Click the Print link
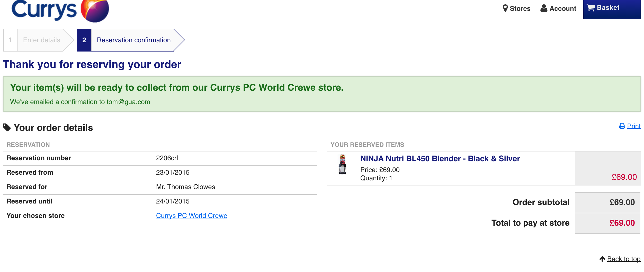Viewport: 644px width, 272px height. click(x=634, y=126)
